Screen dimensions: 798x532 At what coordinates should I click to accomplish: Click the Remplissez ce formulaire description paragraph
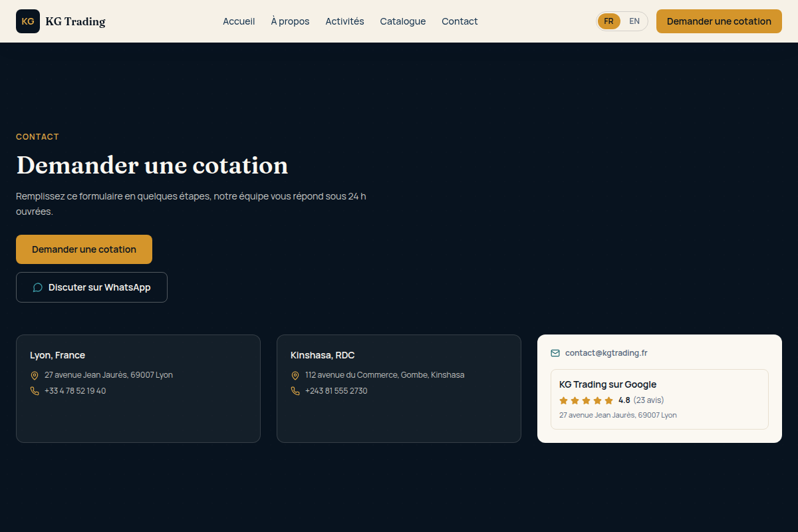point(192,203)
